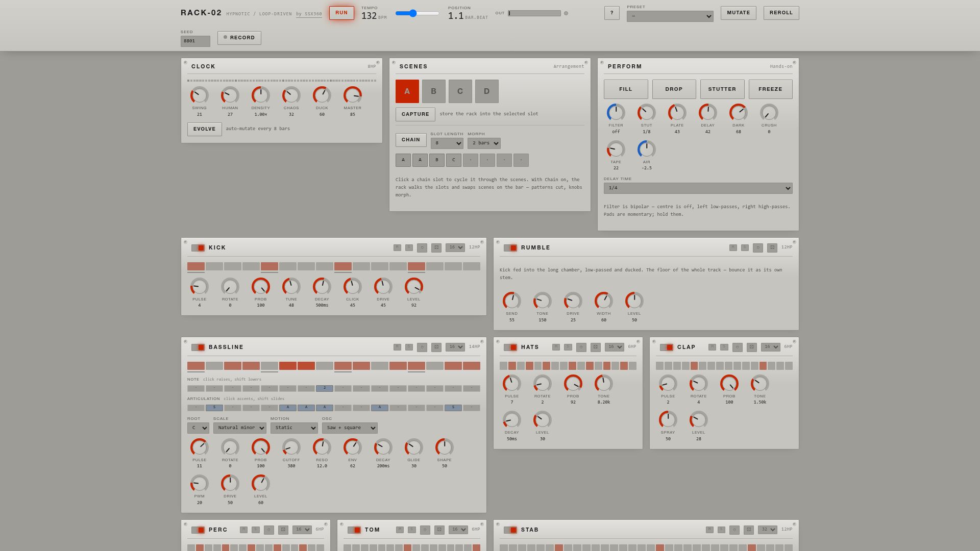980x551 pixels.
Task: Click the REROLL button
Action: pyautogui.click(x=781, y=13)
